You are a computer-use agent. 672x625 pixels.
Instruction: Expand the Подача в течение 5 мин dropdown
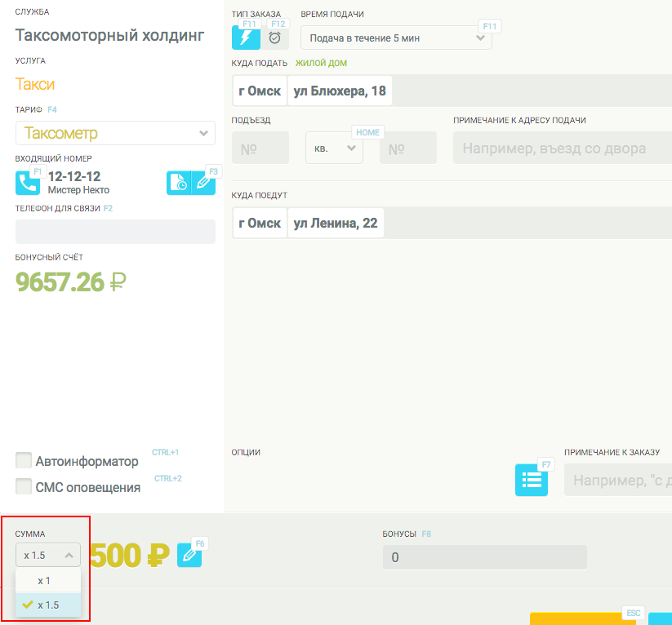point(396,38)
